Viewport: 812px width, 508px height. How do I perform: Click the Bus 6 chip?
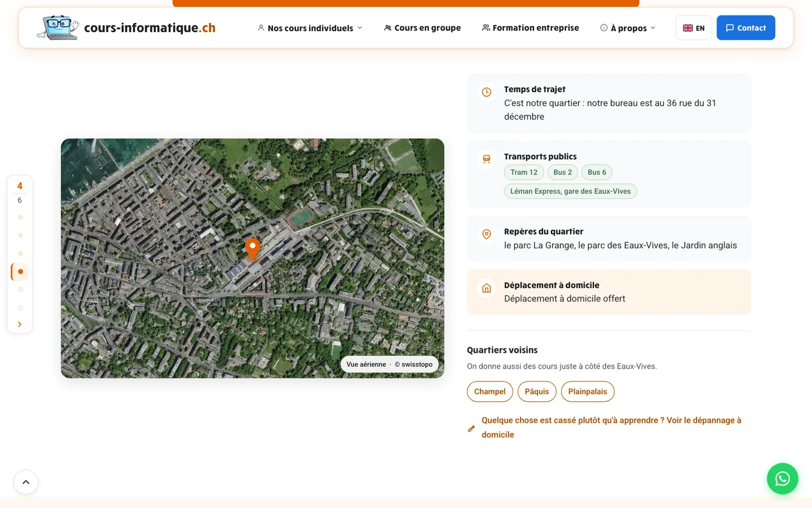(597, 172)
